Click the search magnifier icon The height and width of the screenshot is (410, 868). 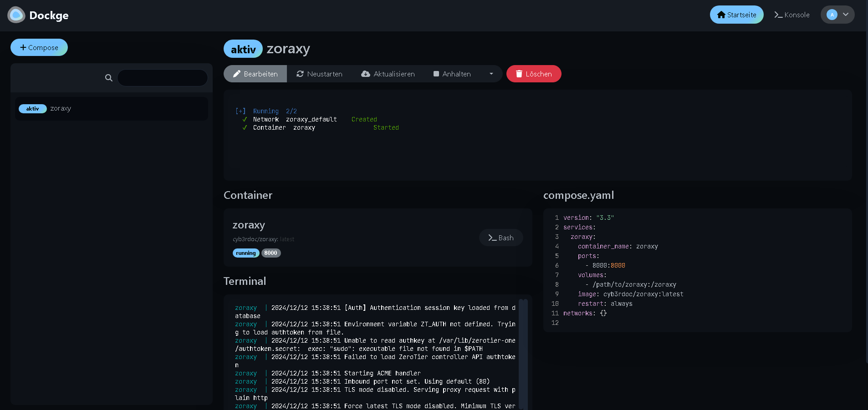click(x=108, y=78)
